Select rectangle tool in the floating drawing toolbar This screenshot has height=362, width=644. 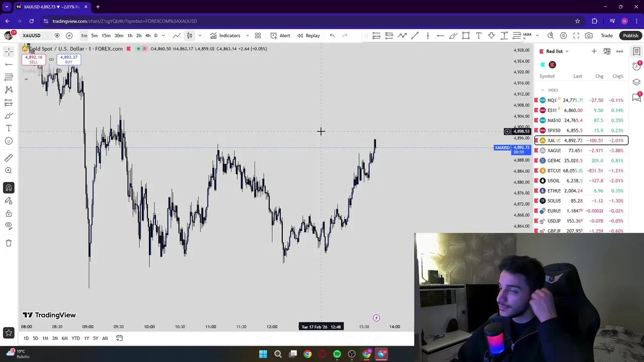pos(466,36)
